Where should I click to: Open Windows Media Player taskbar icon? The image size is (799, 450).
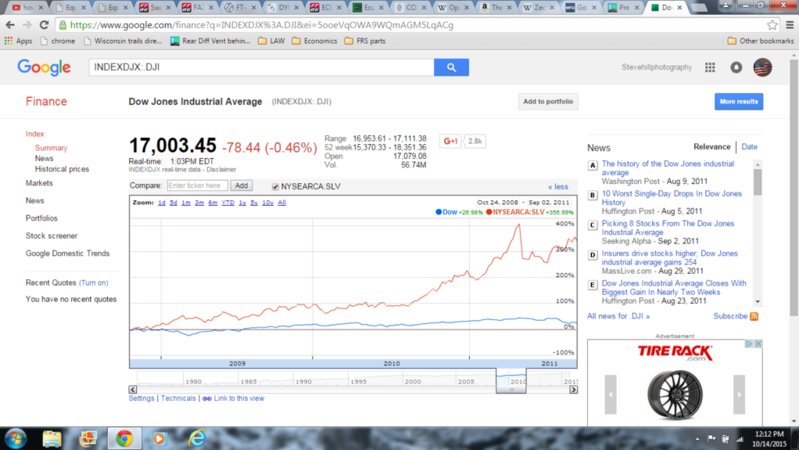click(159, 438)
